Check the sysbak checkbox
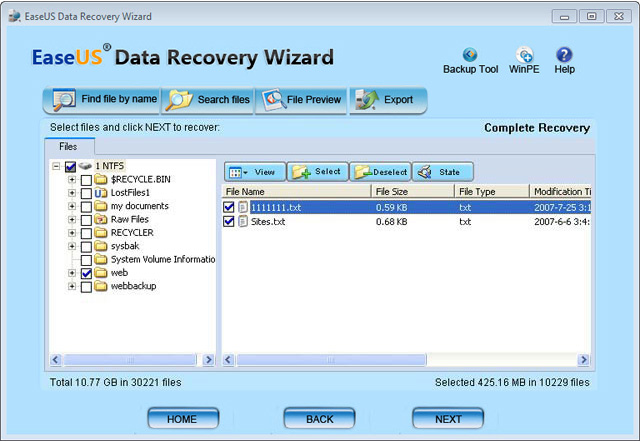The height and width of the screenshot is (442, 640). (x=86, y=247)
